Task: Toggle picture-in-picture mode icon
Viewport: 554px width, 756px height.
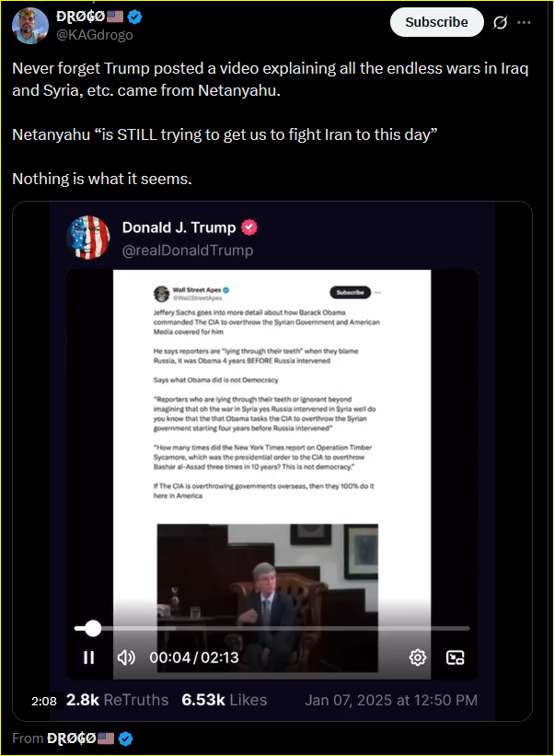Action: [x=456, y=657]
